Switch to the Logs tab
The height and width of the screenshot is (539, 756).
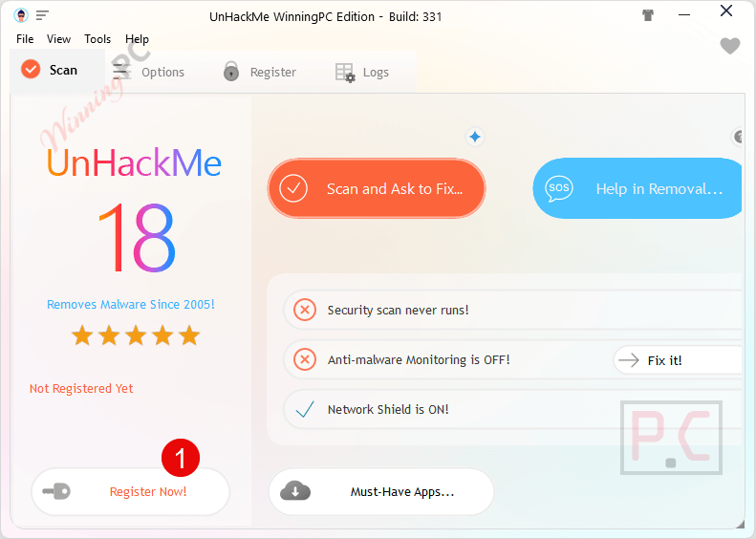[x=362, y=73]
